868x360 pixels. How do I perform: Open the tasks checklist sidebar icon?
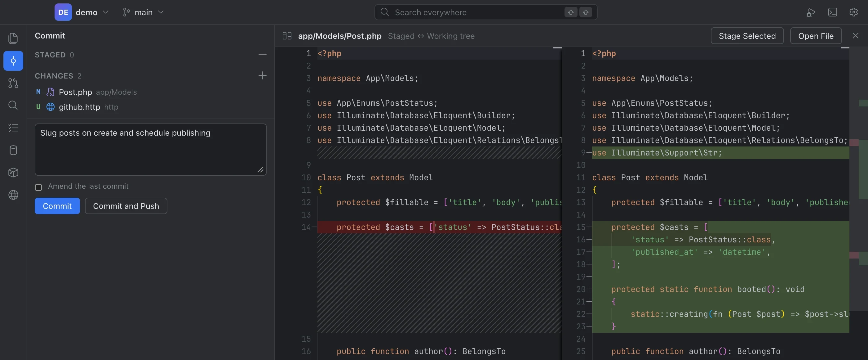[x=13, y=128]
